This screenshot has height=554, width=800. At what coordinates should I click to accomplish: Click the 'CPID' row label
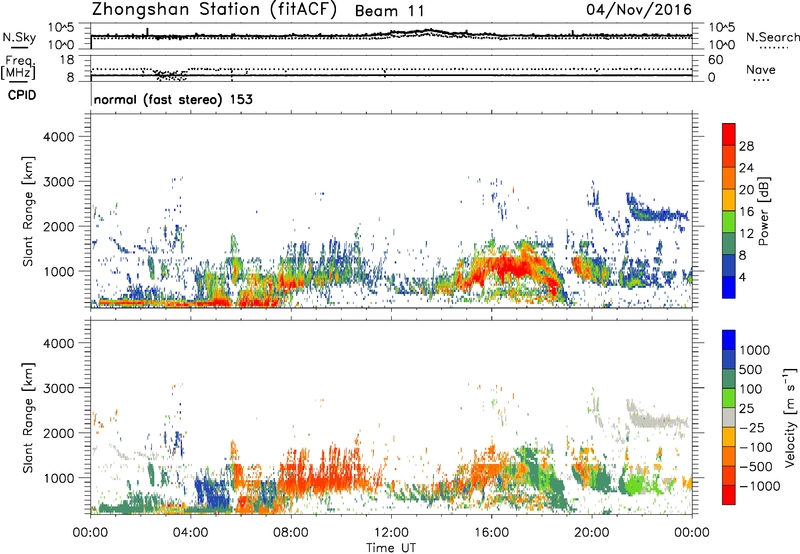pos(22,95)
